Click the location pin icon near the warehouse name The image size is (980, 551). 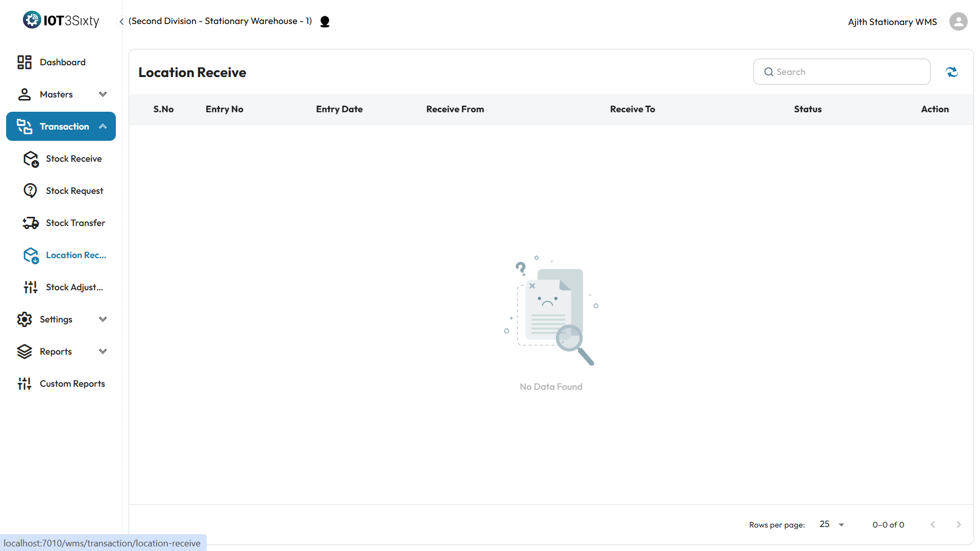(x=325, y=21)
